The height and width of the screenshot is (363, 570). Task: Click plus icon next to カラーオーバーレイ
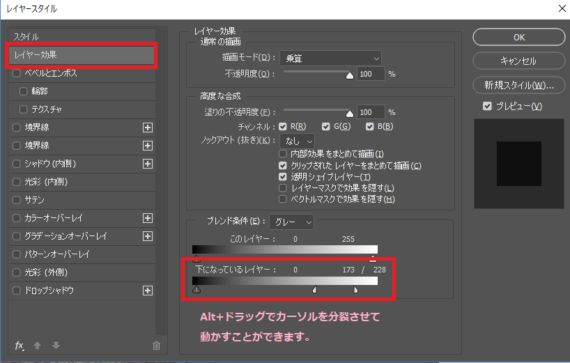tap(148, 218)
